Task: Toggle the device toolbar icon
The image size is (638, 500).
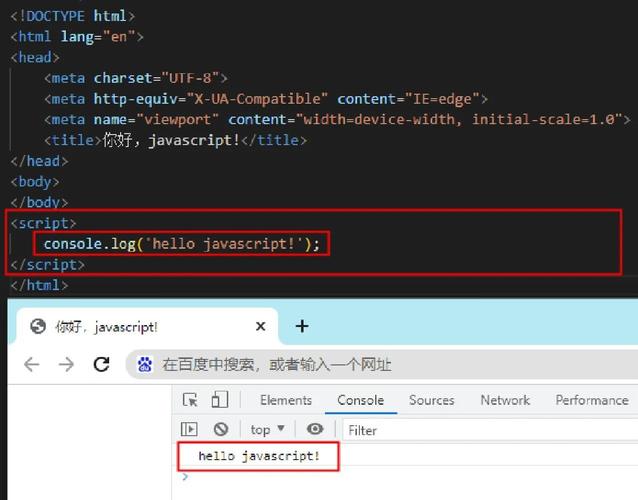Action: 220,400
